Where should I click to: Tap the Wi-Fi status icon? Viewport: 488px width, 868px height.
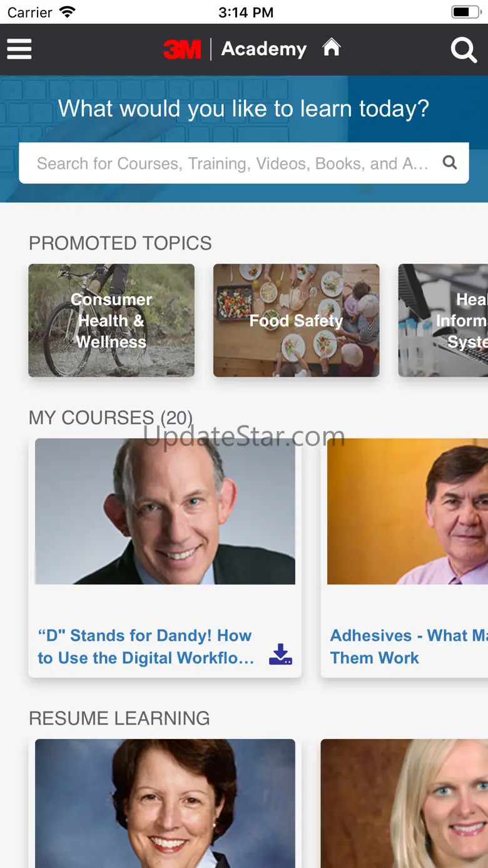(67, 12)
